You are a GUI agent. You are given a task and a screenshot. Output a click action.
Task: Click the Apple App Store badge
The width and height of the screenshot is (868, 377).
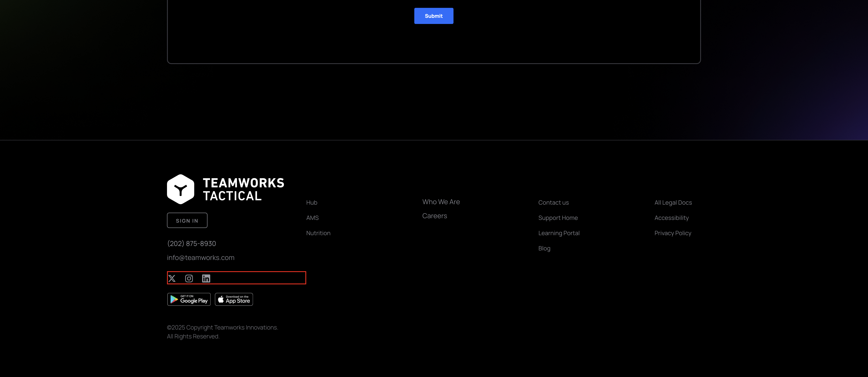click(x=234, y=299)
